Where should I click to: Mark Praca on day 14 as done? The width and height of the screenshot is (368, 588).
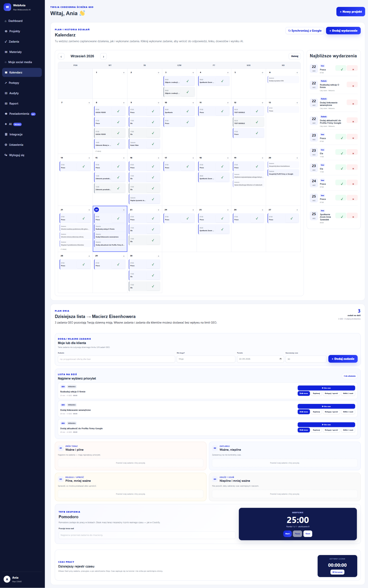pos(84,166)
